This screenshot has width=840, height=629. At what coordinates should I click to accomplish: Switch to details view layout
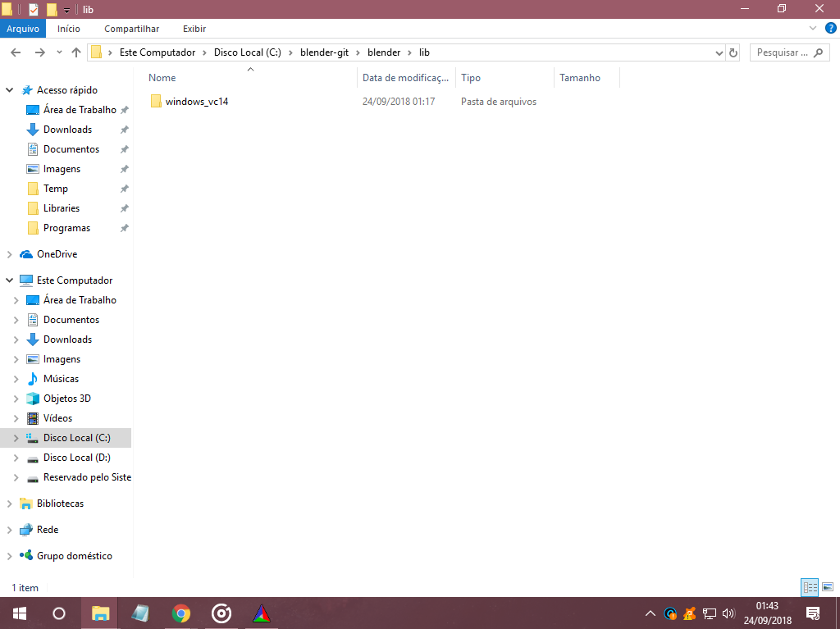tap(810, 588)
